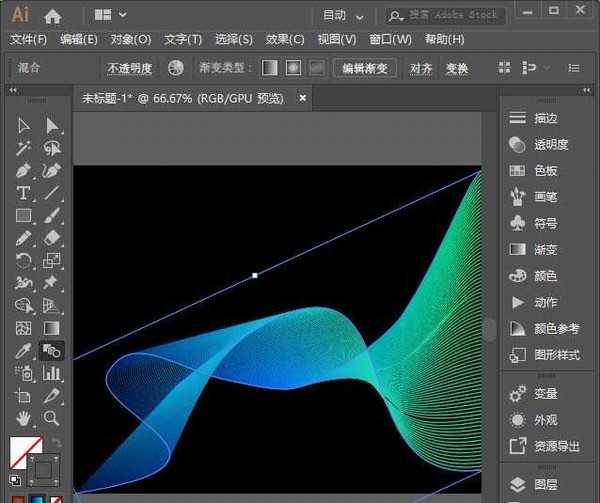Click the 编辑渐变 button

(367, 68)
